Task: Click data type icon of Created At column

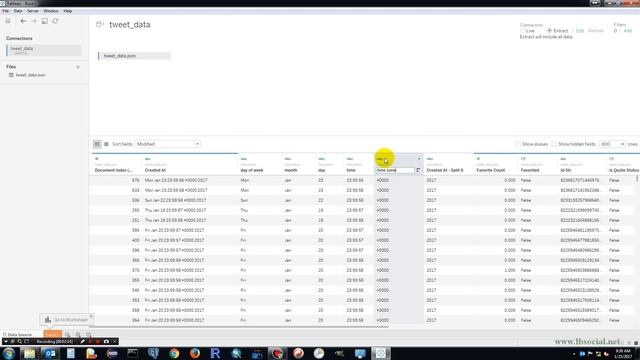Action: (x=147, y=159)
